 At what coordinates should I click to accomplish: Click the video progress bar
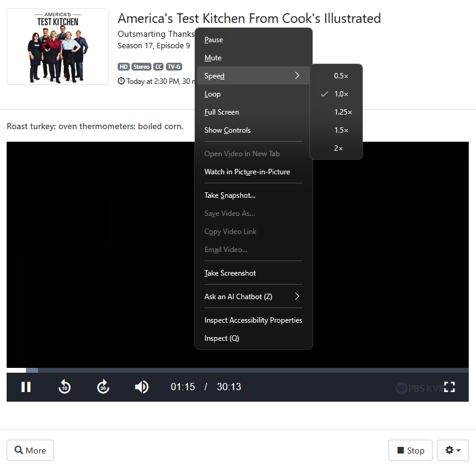click(241, 370)
